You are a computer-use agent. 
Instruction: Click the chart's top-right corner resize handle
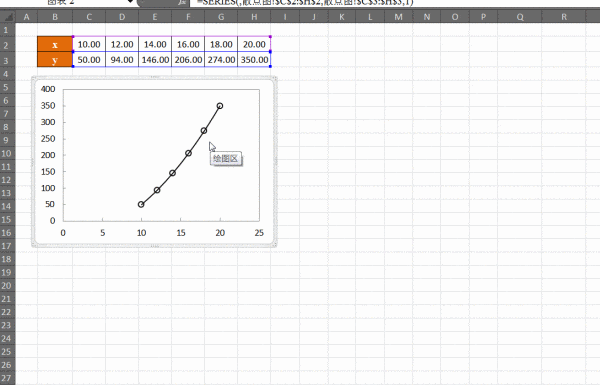click(x=275, y=79)
